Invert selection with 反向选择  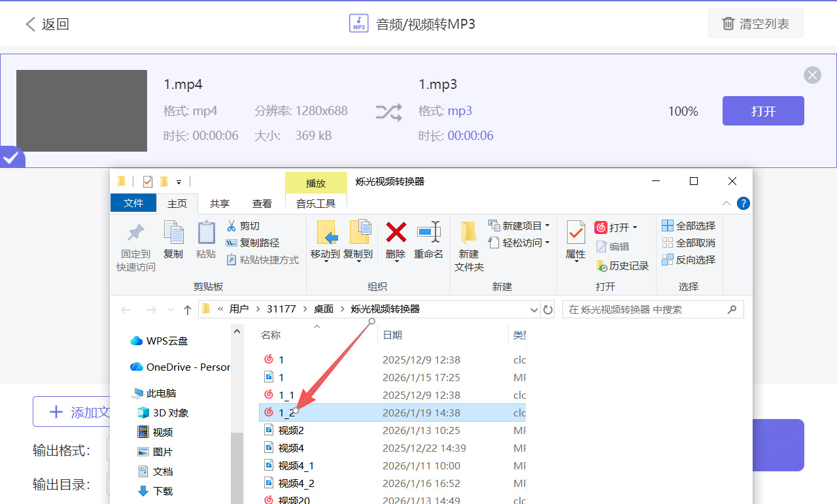689,260
